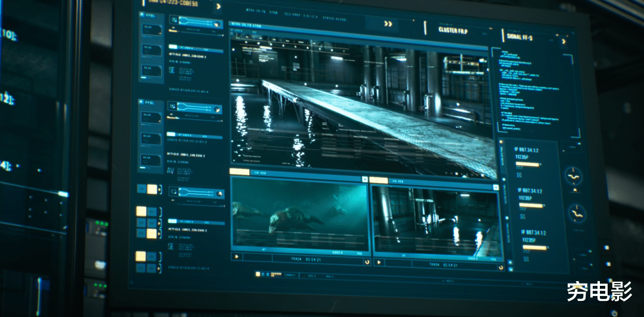Toggle the yellow switch left of the third slider

(152, 189)
